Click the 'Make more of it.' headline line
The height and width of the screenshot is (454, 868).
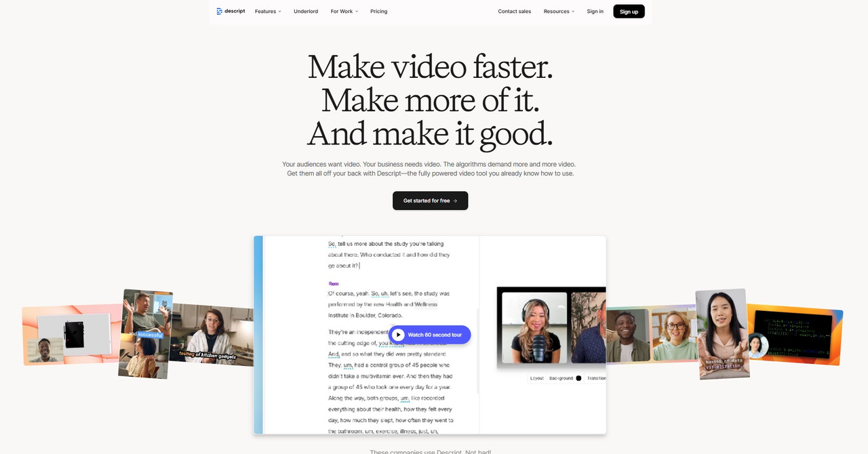[x=431, y=100]
